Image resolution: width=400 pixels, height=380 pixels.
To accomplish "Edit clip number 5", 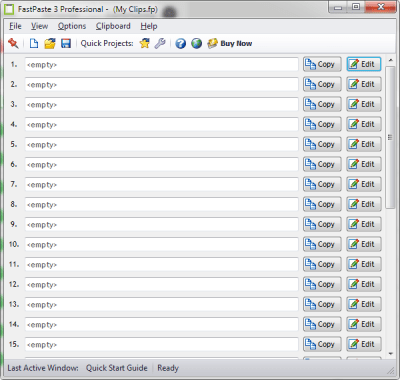I will (364, 144).
